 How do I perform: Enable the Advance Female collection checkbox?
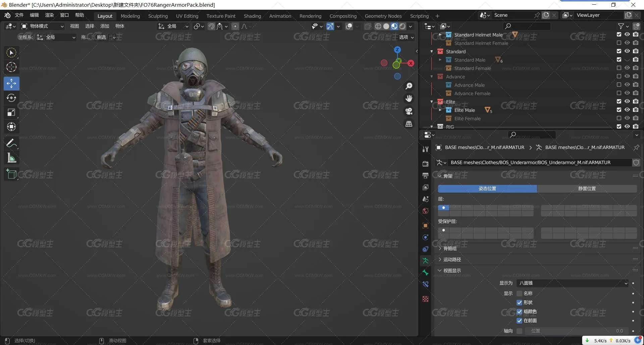coord(619,93)
